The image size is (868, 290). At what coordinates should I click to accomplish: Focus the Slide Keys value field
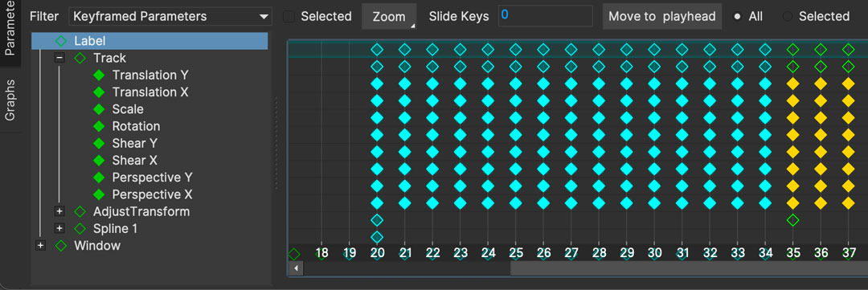click(x=545, y=16)
